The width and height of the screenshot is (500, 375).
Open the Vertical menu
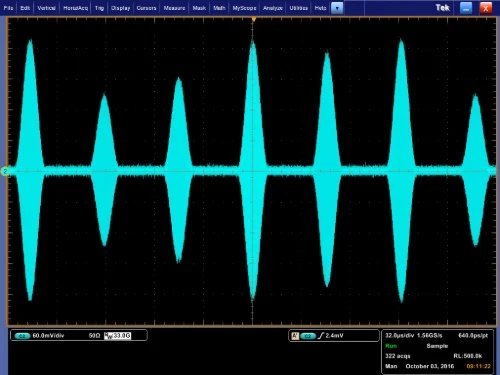pos(46,8)
